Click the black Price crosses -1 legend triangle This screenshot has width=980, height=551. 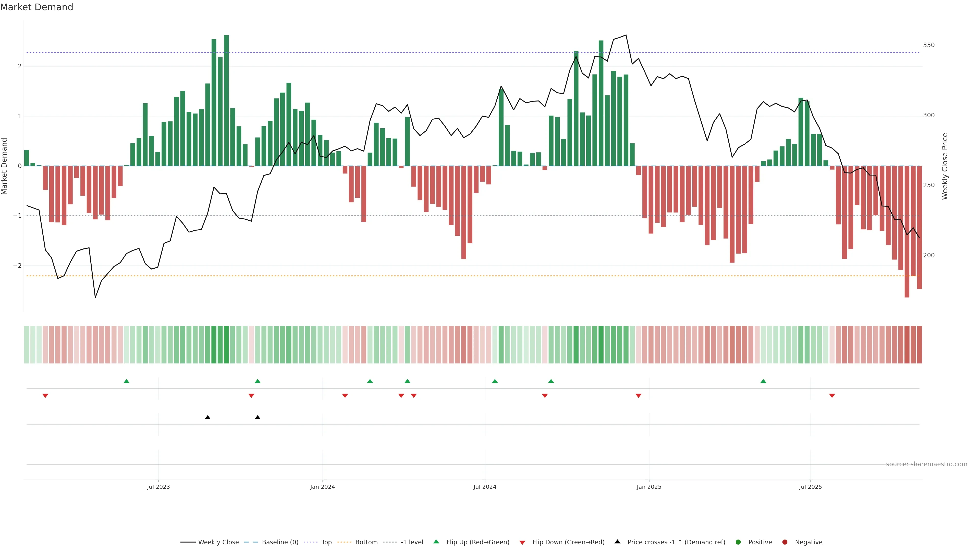[x=617, y=542]
